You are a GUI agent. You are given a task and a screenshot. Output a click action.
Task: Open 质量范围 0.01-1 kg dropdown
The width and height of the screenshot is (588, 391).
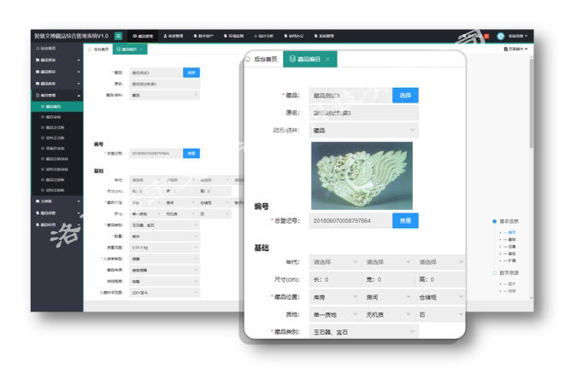tap(165, 248)
